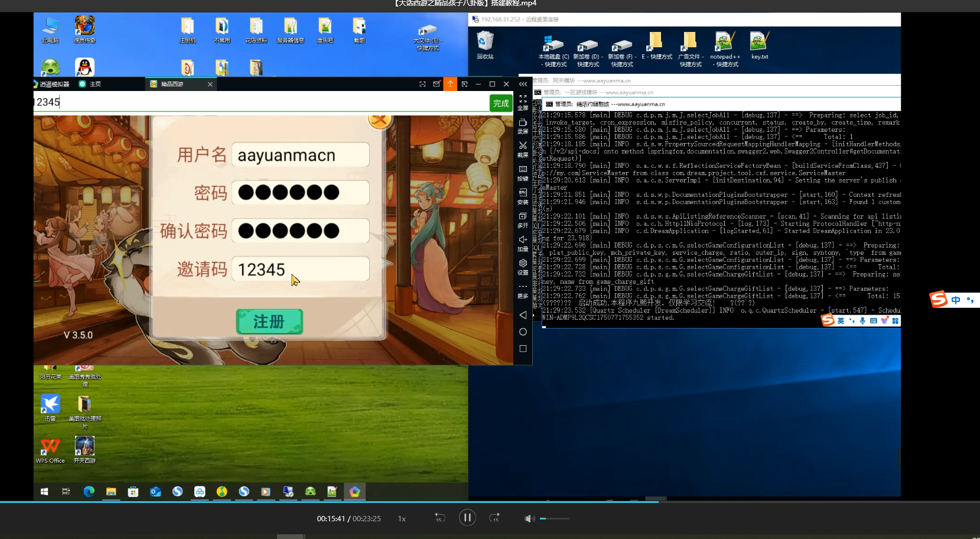Open the 安装 APK install tool
980x539 pixels.
point(523,197)
